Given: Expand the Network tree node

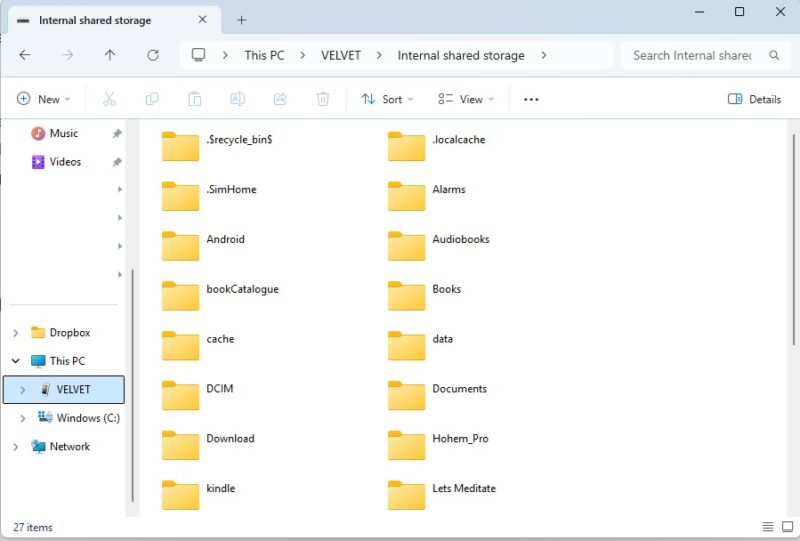Looking at the screenshot, I should [15, 447].
